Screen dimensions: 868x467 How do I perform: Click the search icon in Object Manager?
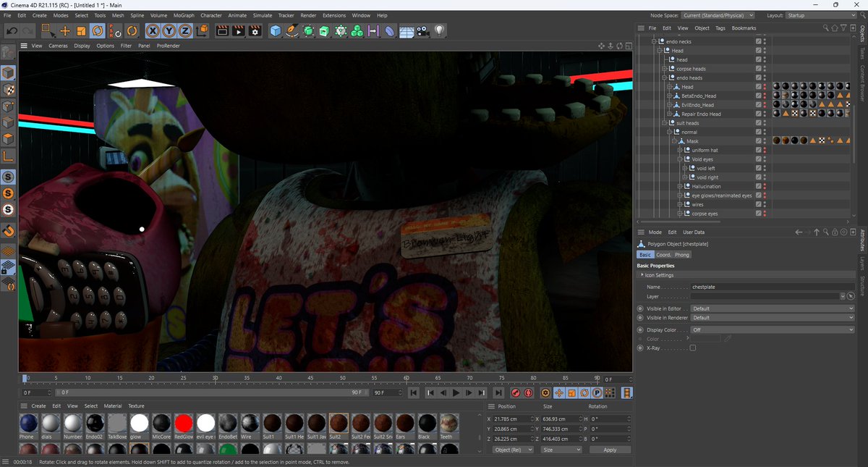click(825, 28)
